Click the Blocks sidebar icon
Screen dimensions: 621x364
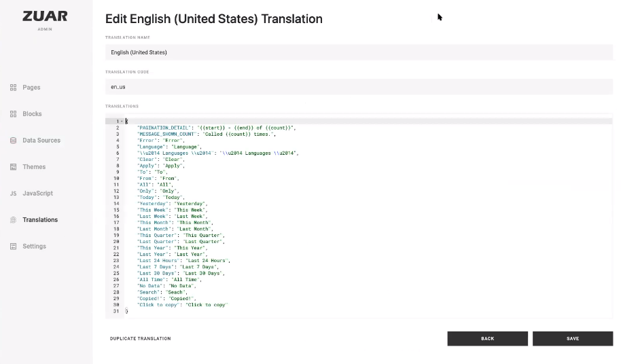click(x=13, y=114)
